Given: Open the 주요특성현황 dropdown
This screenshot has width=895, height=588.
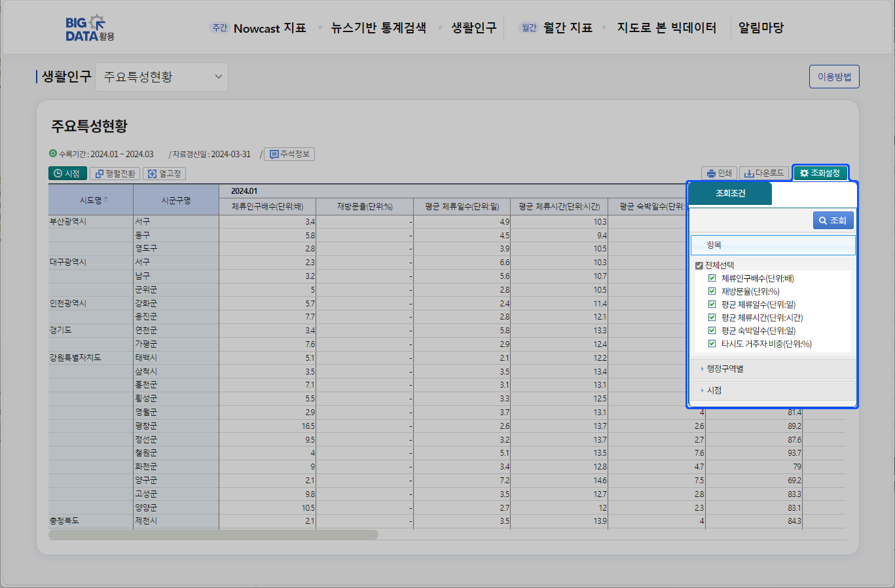Looking at the screenshot, I should click(x=162, y=77).
